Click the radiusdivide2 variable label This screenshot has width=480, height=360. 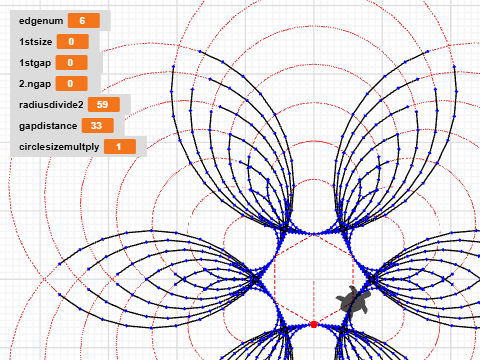(x=51, y=105)
